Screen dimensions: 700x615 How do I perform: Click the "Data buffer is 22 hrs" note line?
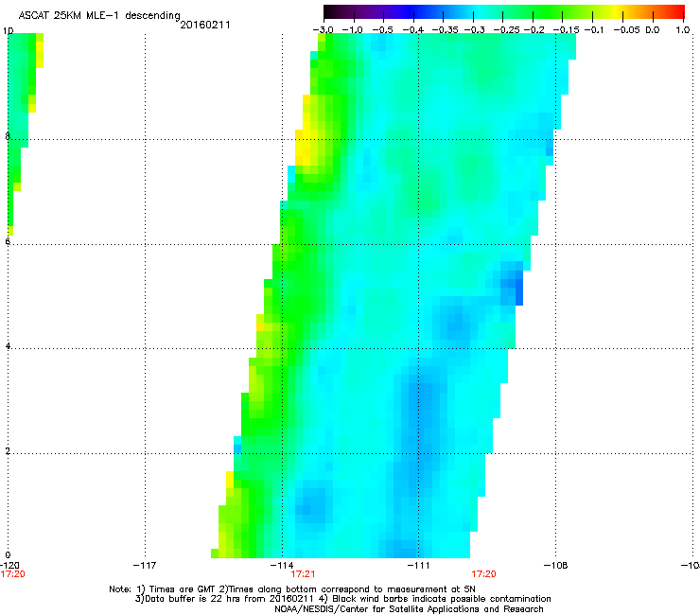342,599
